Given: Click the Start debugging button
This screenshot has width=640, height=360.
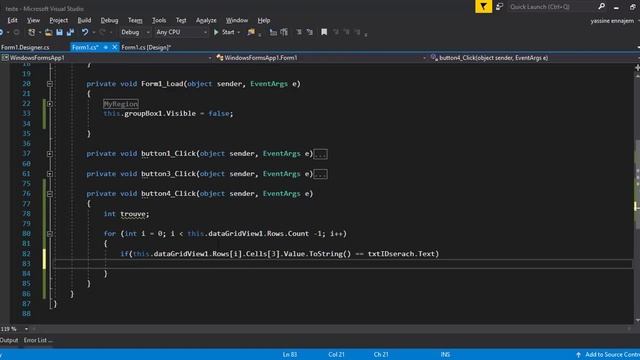Looking at the screenshot, I should [224, 32].
